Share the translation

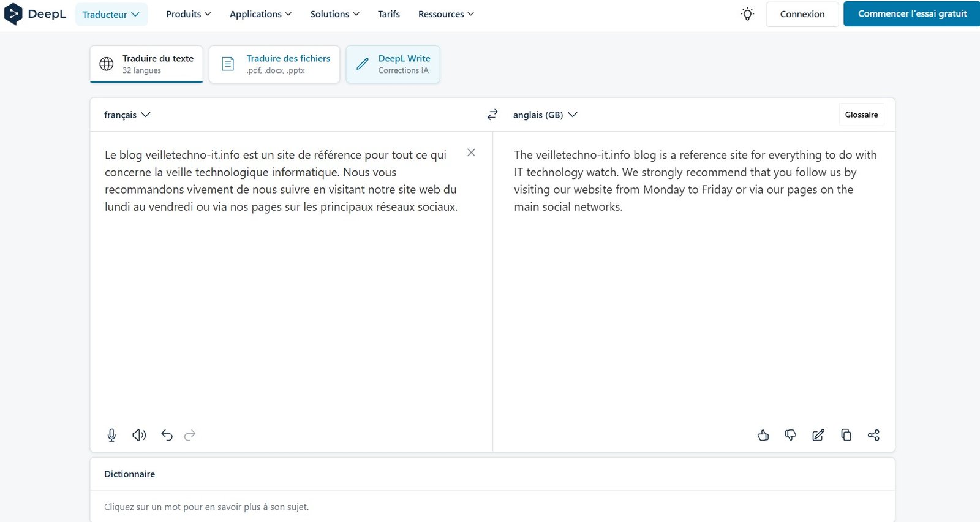(873, 435)
